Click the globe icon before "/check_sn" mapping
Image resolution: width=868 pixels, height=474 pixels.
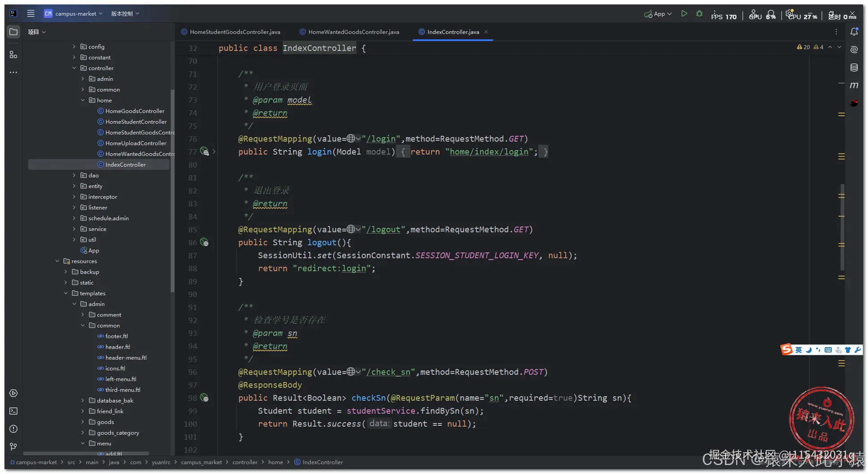coord(351,372)
